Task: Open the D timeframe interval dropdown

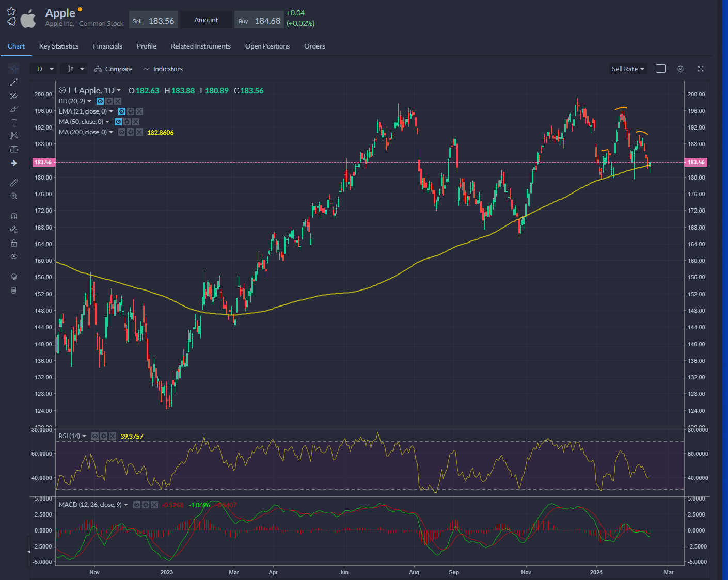Action: point(43,68)
